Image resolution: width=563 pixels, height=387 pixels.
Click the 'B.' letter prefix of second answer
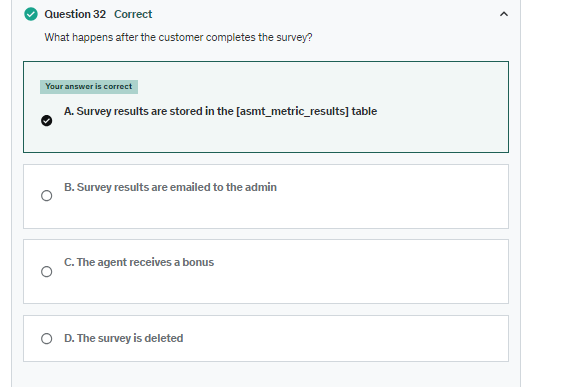click(x=69, y=187)
